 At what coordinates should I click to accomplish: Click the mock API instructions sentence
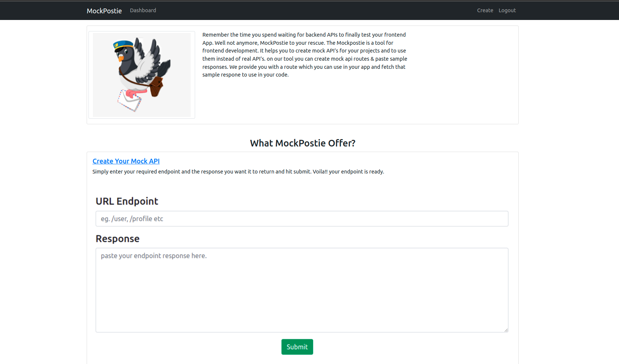point(238,172)
